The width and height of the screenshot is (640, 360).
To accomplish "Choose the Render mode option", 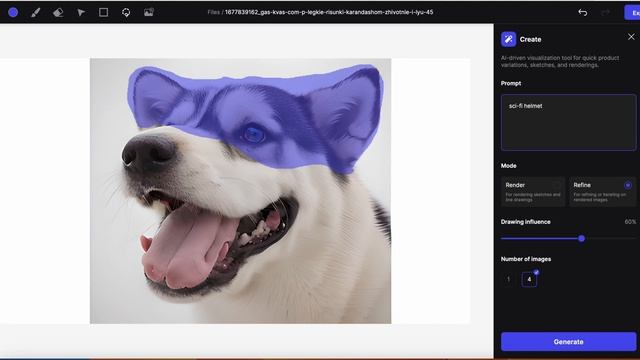I will [533, 191].
